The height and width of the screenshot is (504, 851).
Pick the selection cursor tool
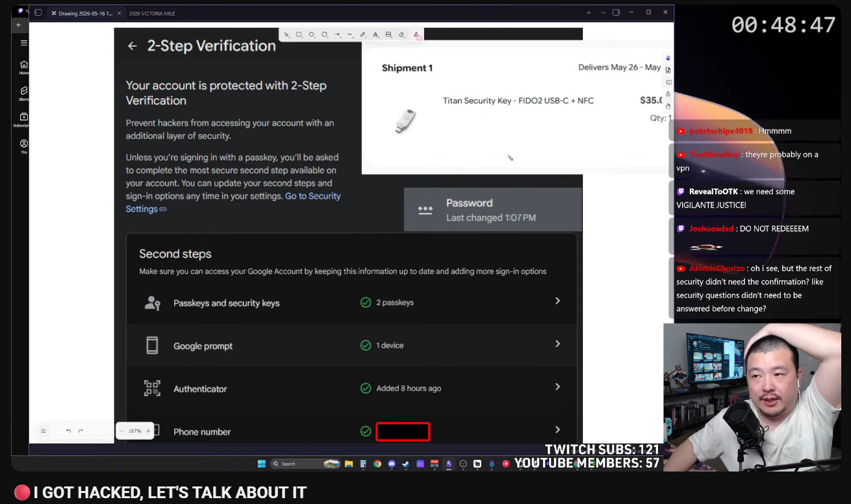point(286,34)
